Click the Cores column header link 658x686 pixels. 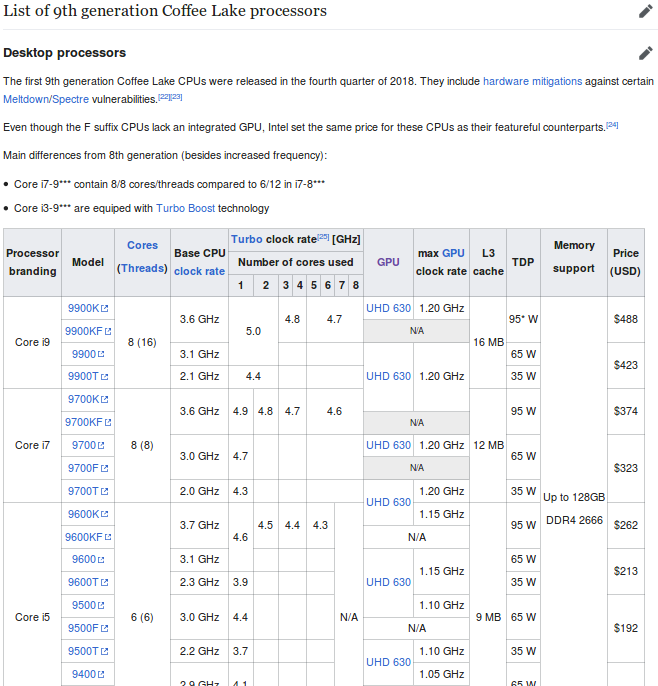click(142, 245)
